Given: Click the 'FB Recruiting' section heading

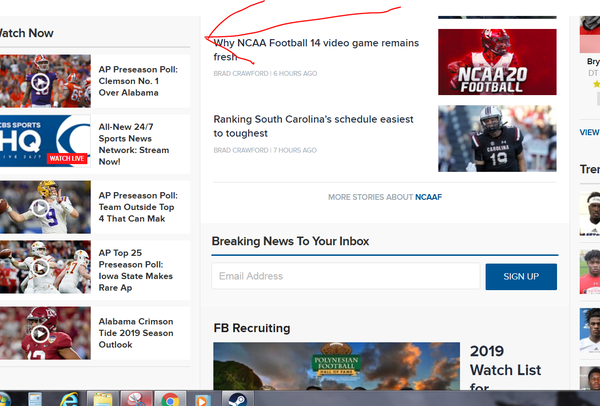Looking at the screenshot, I should click(252, 328).
